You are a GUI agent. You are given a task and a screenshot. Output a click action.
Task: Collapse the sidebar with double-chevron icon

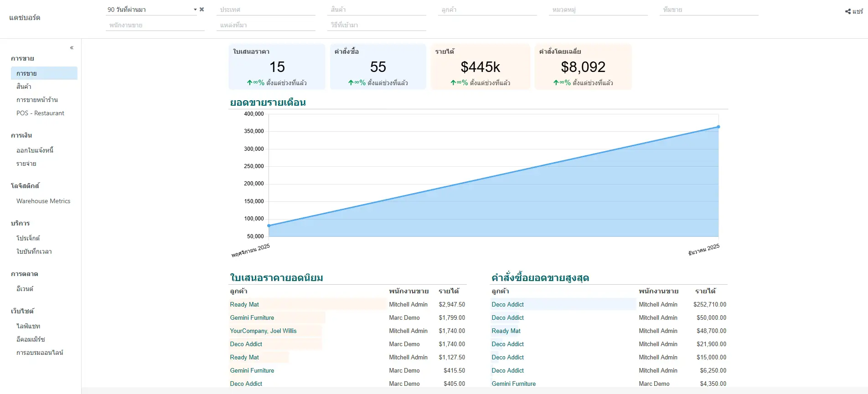pos(72,48)
